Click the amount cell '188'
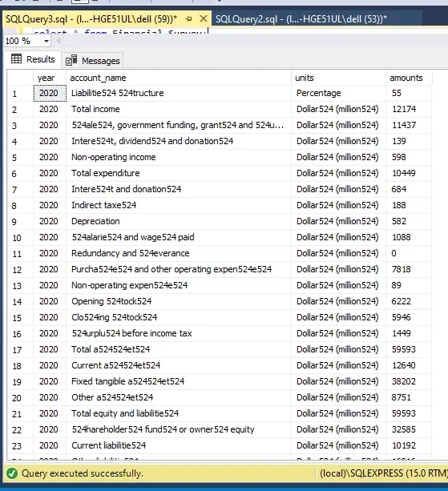The height and width of the screenshot is (491, 448). (x=409, y=205)
